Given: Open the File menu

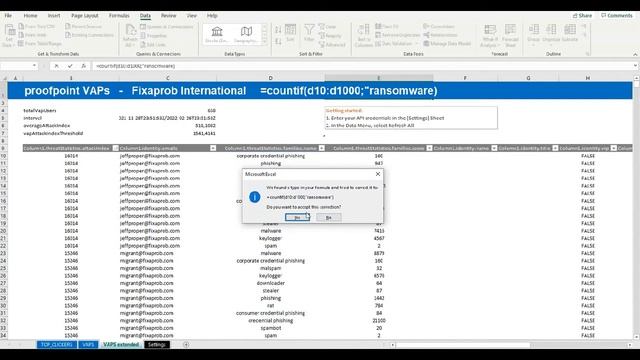Looking at the screenshot, I should tap(8, 16).
